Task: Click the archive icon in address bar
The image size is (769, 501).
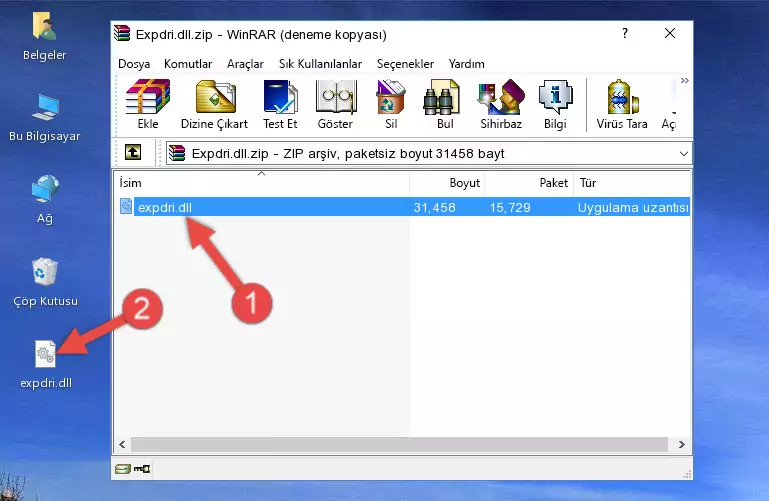Action: [177, 153]
